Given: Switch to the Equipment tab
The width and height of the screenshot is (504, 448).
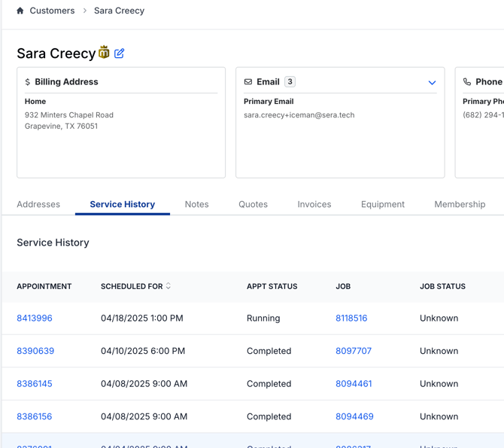Looking at the screenshot, I should [x=383, y=204].
